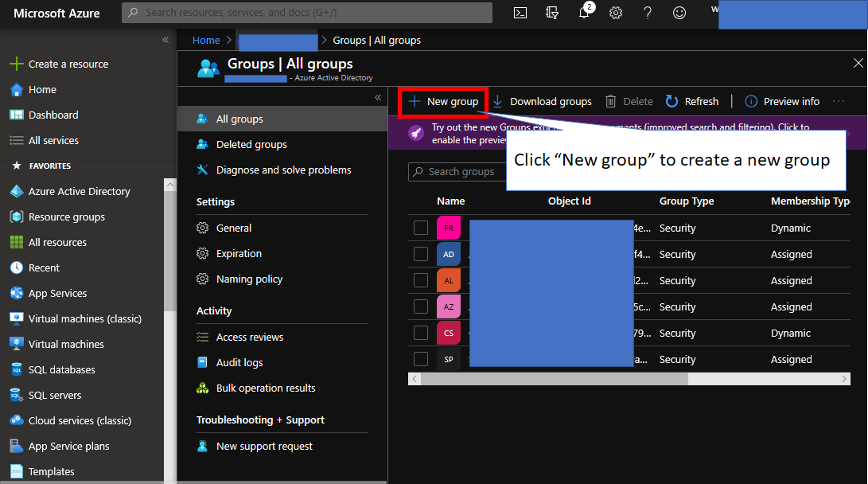868x484 pixels.
Task: Click the Virtual machines (classic) icon
Action: tap(17, 318)
